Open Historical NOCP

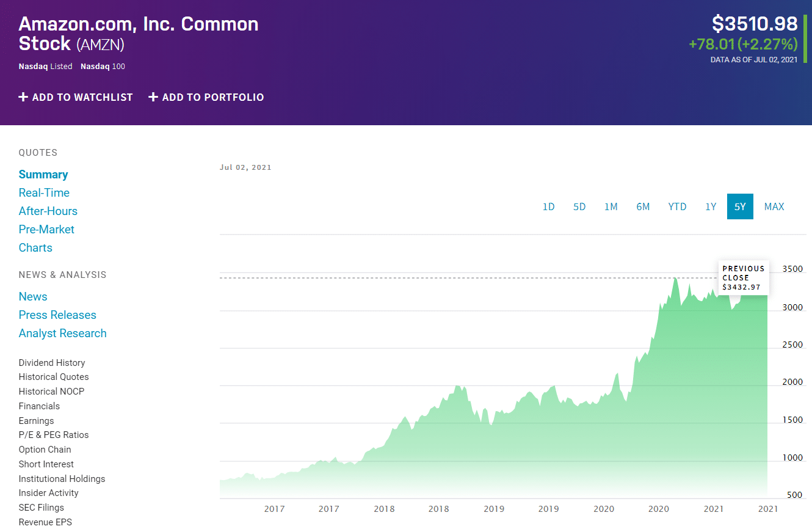pyautogui.click(x=52, y=392)
